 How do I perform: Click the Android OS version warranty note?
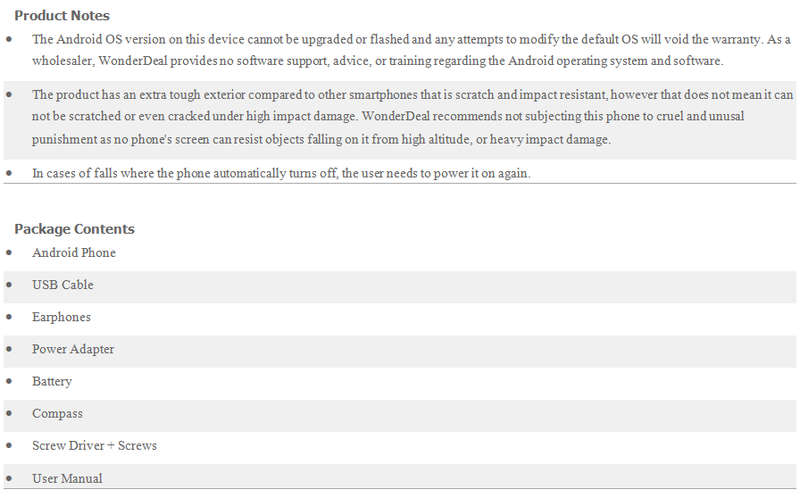411,50
